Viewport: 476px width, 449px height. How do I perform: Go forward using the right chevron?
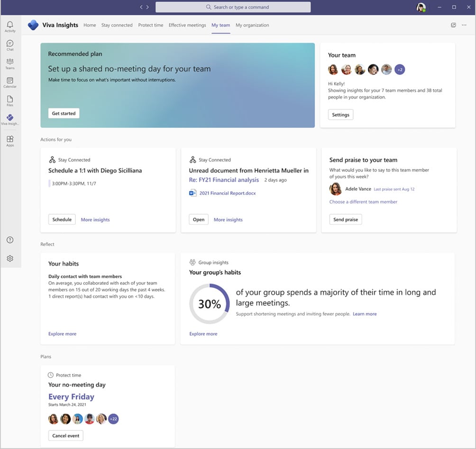click(147, 7)
